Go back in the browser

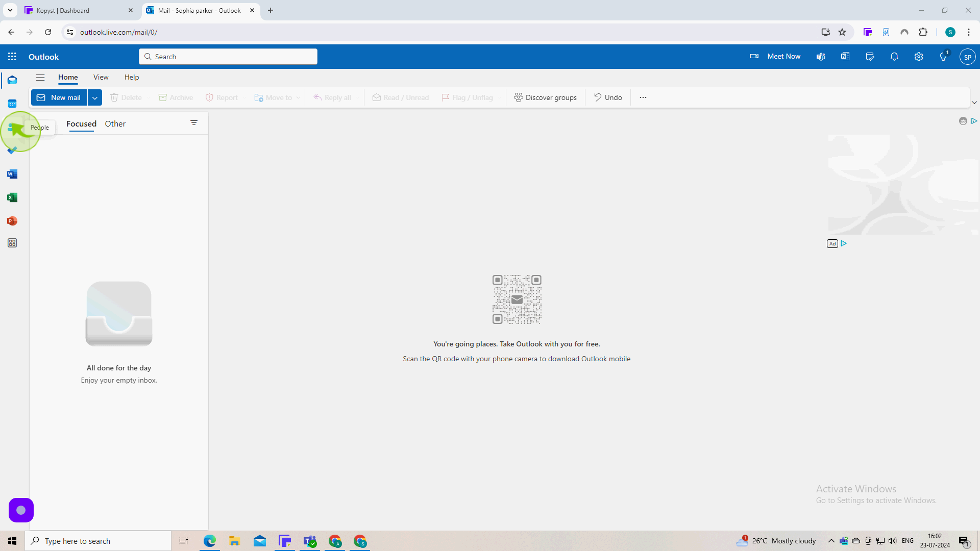pyautogui.click(x=11, y=32)
